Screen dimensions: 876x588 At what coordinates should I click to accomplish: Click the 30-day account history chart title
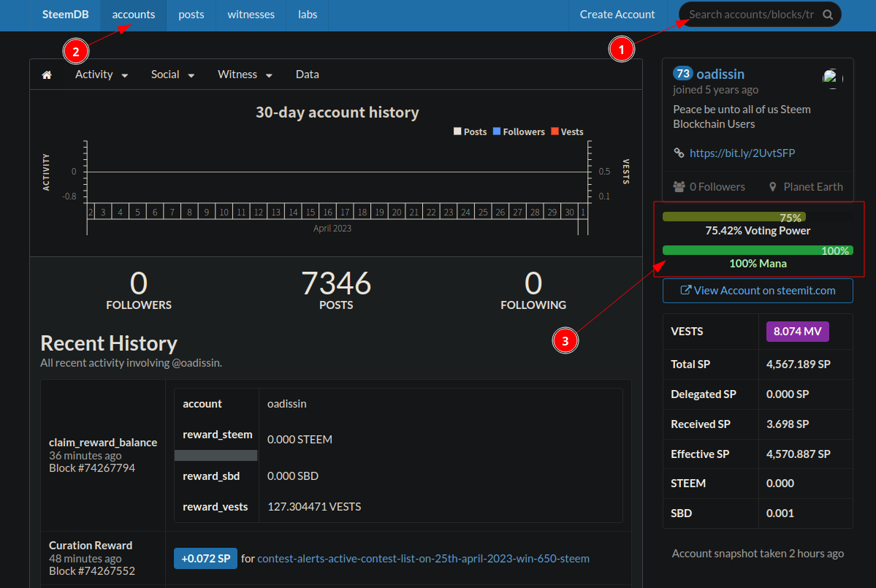coord(338,112)
